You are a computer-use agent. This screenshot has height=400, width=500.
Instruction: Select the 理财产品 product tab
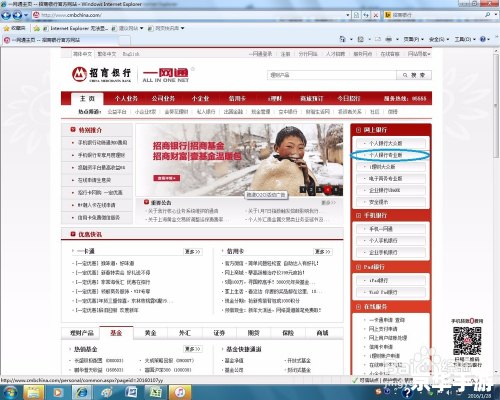click(x=82, y=333)
